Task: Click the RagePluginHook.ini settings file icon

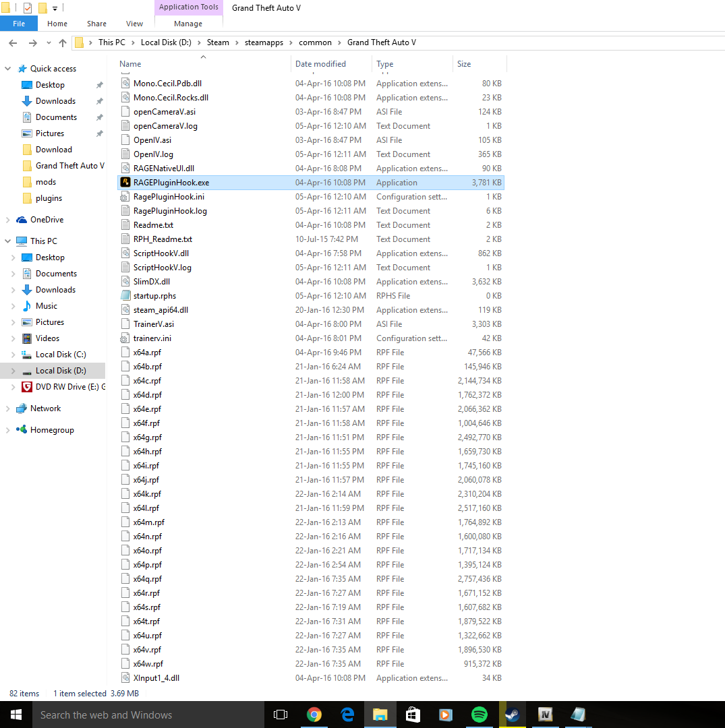Action: (125, 197)
